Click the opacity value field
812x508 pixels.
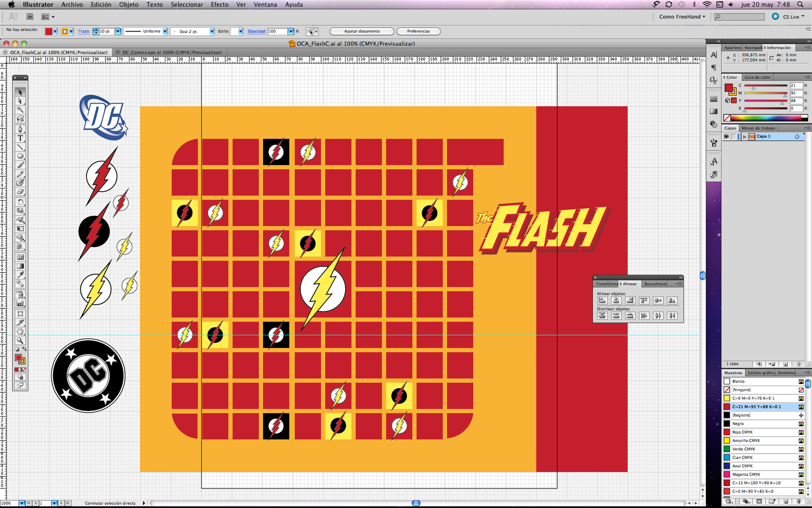[x=278, y=31]
